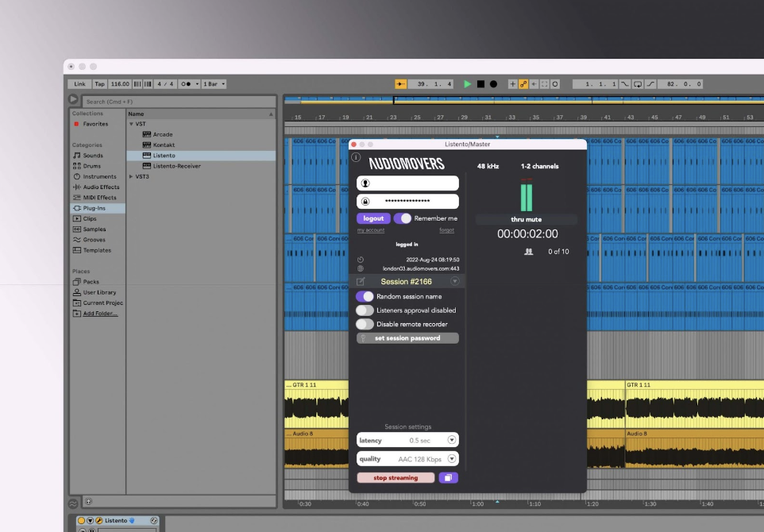Open the my account link
Viewport: 764px width, 532px height.
(x=371, y=230)
